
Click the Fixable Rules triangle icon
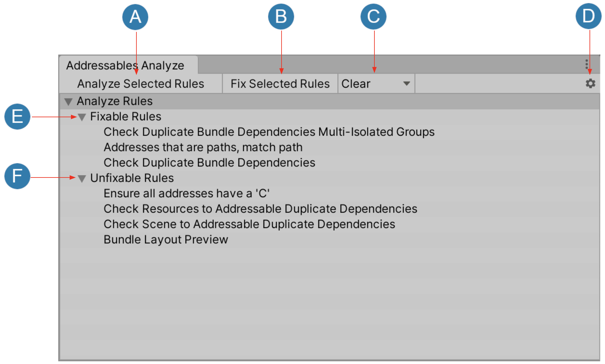click(81, 117)
